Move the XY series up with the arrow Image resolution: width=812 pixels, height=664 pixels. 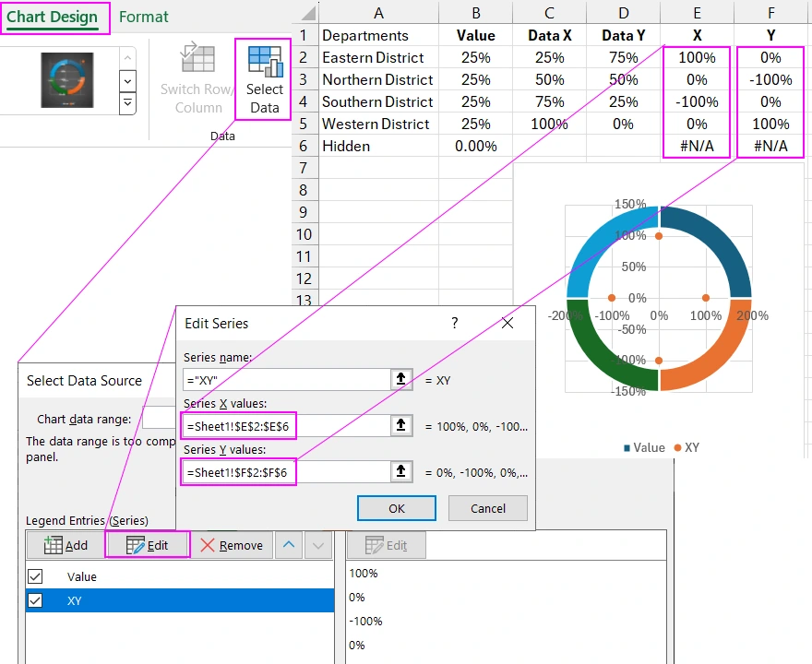tap(290, 545)
